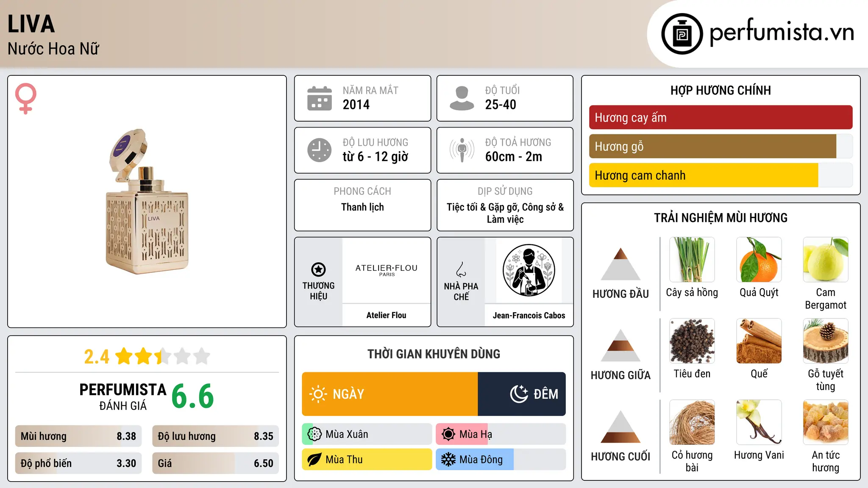Click the flower icon for Mùa Xuân

(x=314, y=434)
